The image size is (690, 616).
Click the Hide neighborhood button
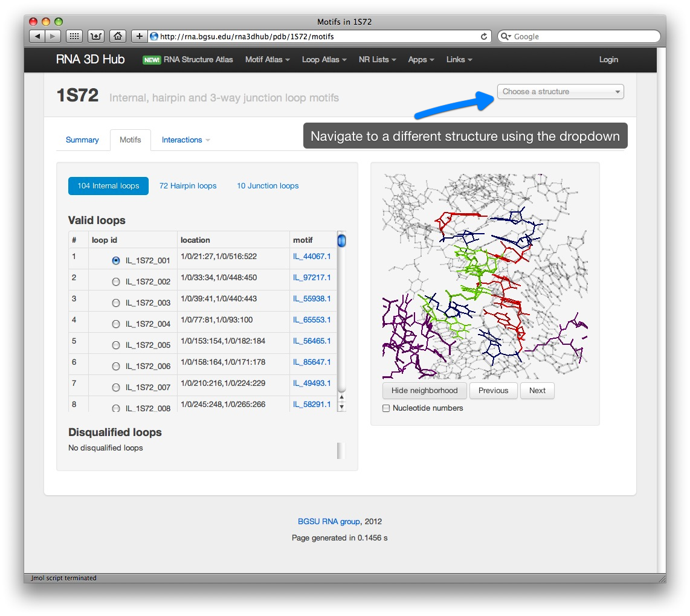coord(424,390)
